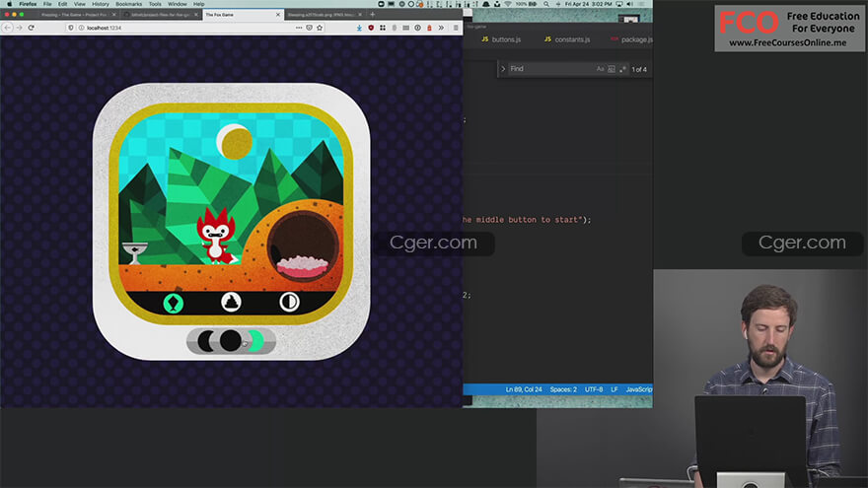Bookmark this page with the star
This screenshot has height=488, width=868.
point(320,28)
